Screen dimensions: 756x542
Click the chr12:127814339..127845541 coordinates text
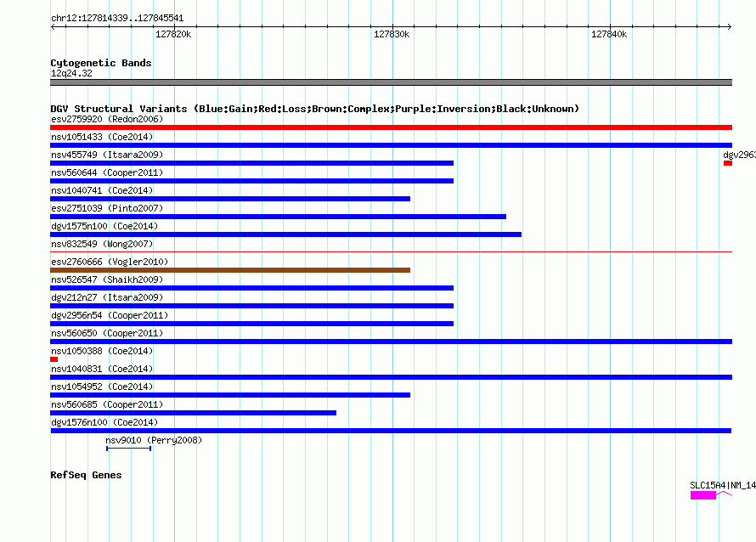[117, 19]
